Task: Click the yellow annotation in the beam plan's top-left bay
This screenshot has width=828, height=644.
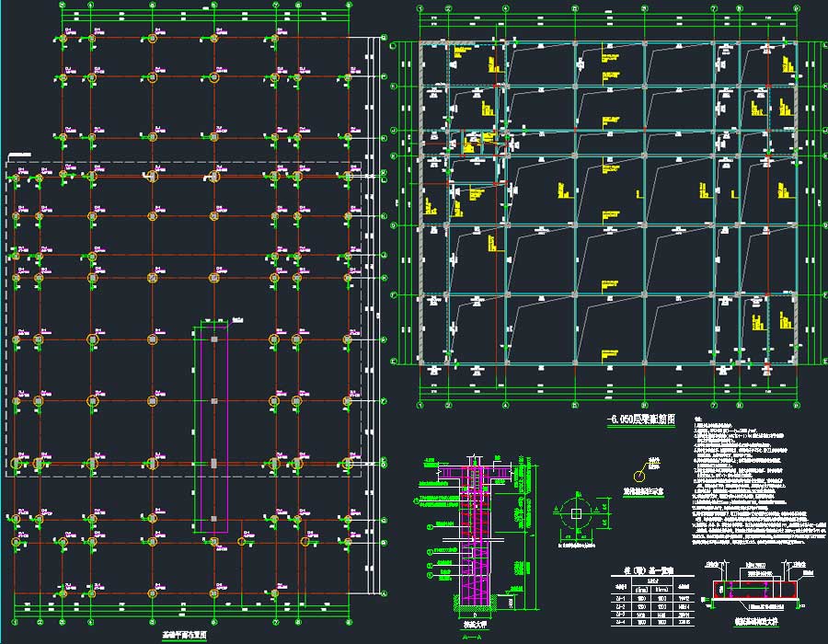Action: click(x=491, y=64)
